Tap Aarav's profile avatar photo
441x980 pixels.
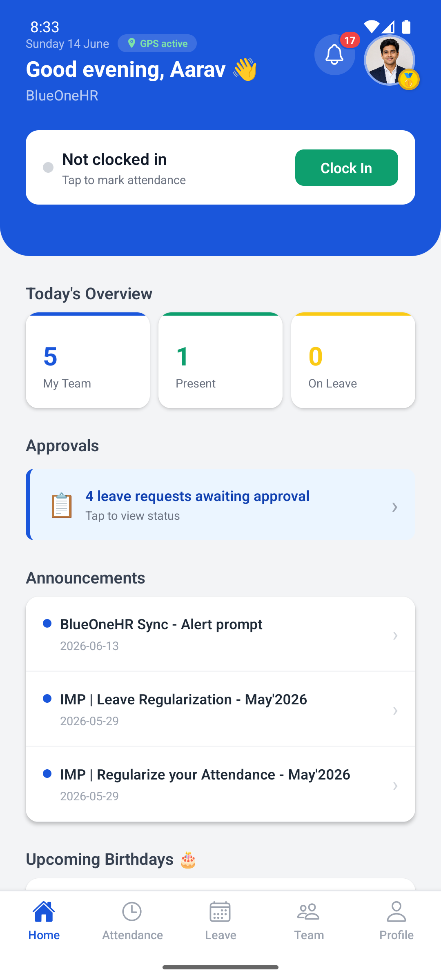pyautogui.click(x=390, y=60)
